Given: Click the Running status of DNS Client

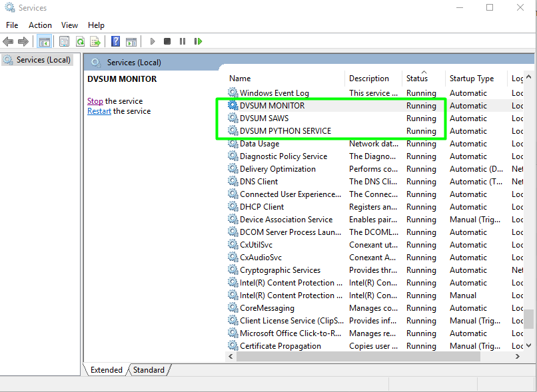Looking at the screenshot, I should point(421,181).
